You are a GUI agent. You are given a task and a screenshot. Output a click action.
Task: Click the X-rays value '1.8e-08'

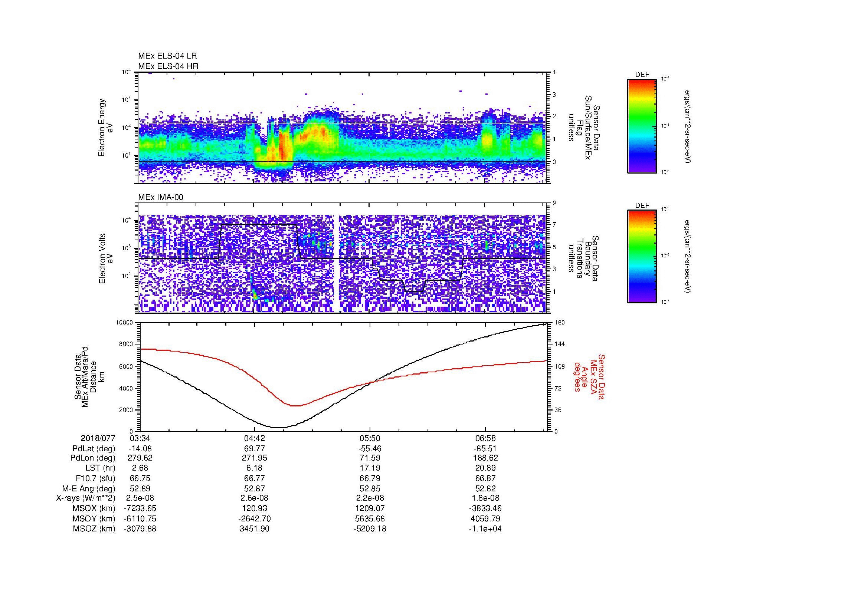pyautogui.click(x=485, y=498)
